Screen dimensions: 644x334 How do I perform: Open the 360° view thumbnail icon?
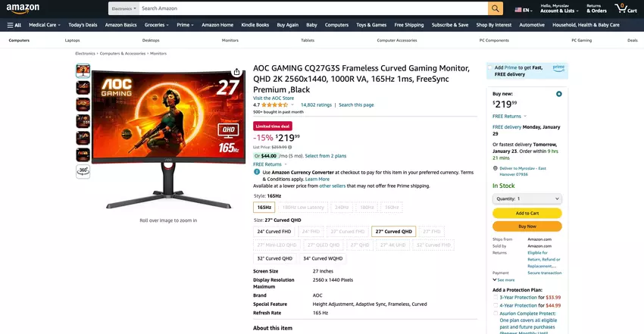point(83,171)
